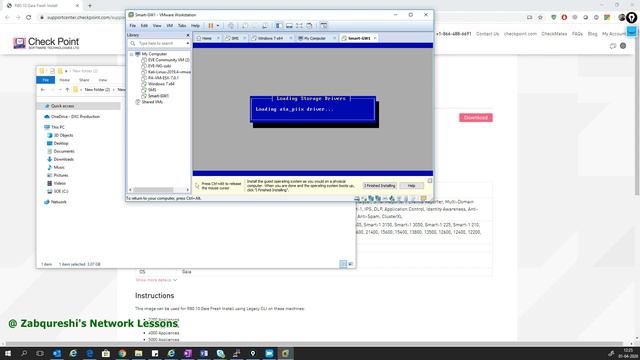Click the VMware Pause (suspend) VM toolbar icon

coord(211,26)
